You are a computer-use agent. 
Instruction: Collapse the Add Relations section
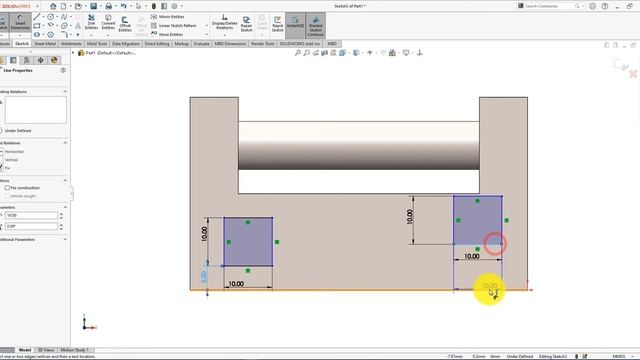pos(65,143)
